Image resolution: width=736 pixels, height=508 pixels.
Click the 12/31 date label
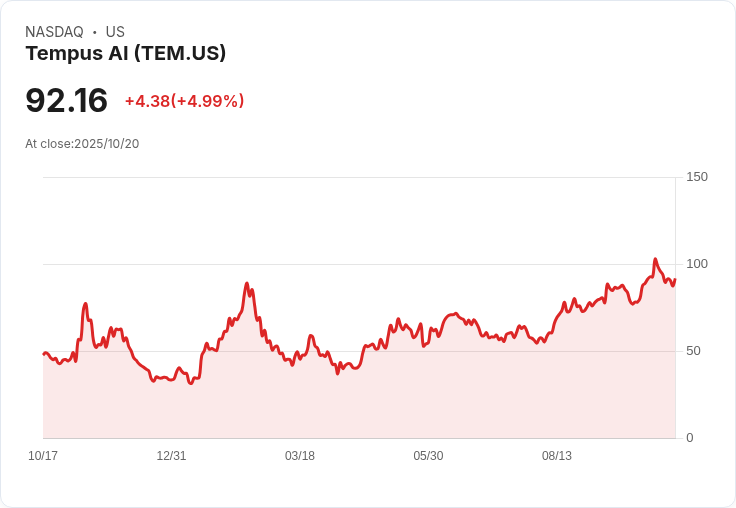point(171,456)
